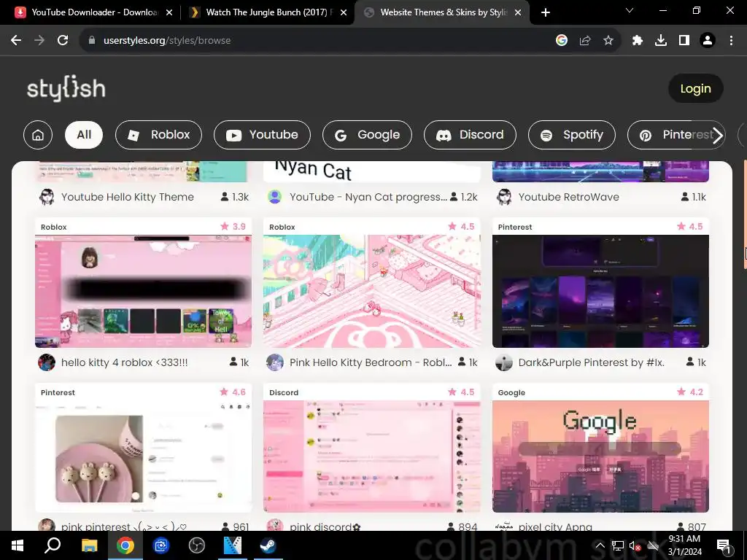Screen dimensions: 747x560
Task: Click Dark&Purple Pinterest author avatar
Action: point(504,362)
